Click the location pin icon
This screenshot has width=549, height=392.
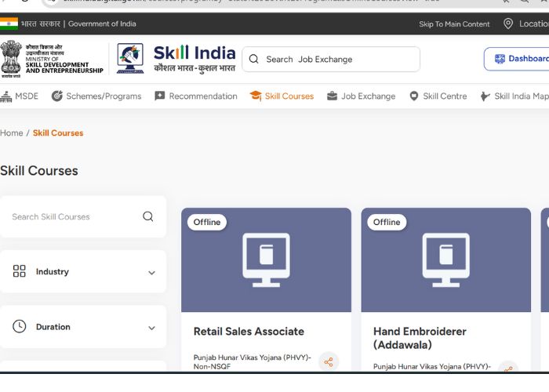tap(508, 24)
